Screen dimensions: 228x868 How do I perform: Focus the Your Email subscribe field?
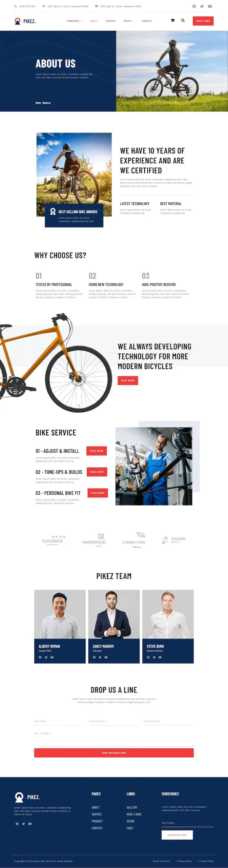click(187, 823)
